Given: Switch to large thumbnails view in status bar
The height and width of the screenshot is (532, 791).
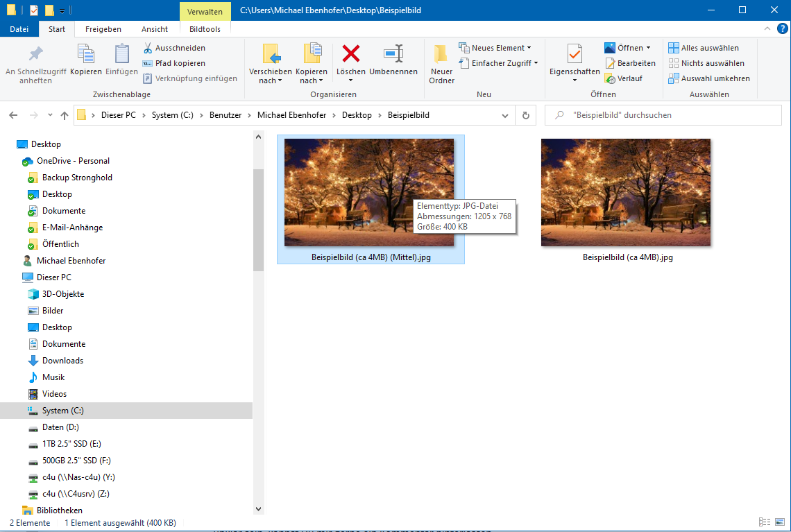Looking at the screenshot, I should click(x=780, y=522).
